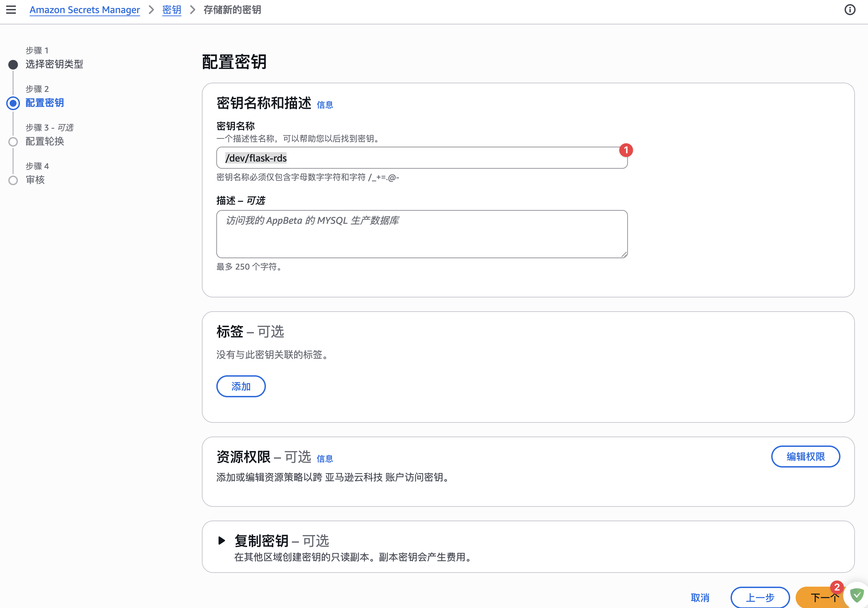Click the red badge numbered 2
The width and height of the screenshot is (868, 608).
click(x=837, y=587)
